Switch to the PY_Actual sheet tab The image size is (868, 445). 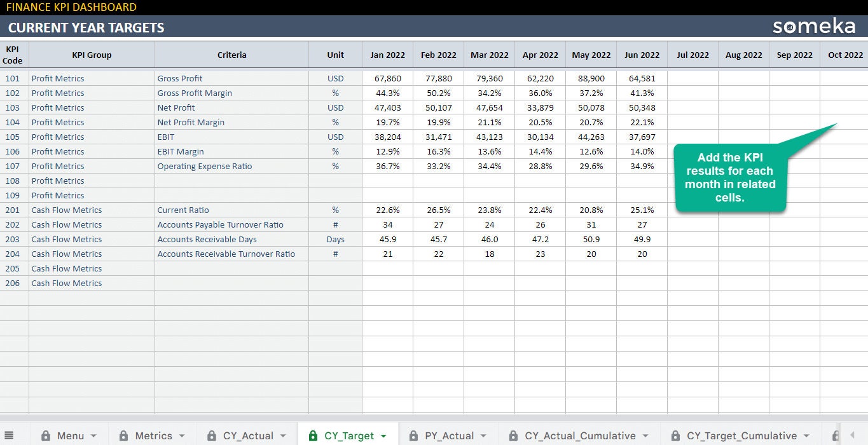click(450, 436)
